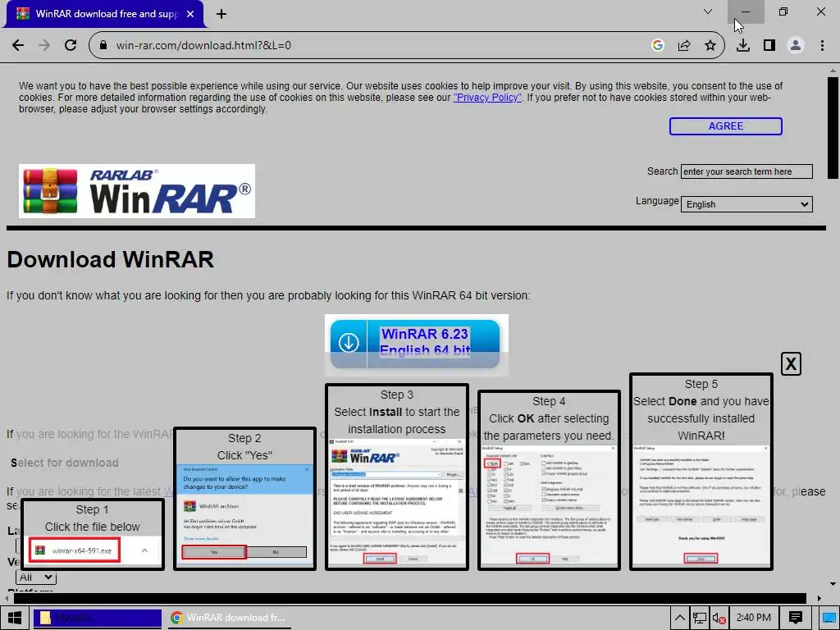Show hidden system tray icons
This screenshot has height=630, width=840.
(x=680, y=618)
